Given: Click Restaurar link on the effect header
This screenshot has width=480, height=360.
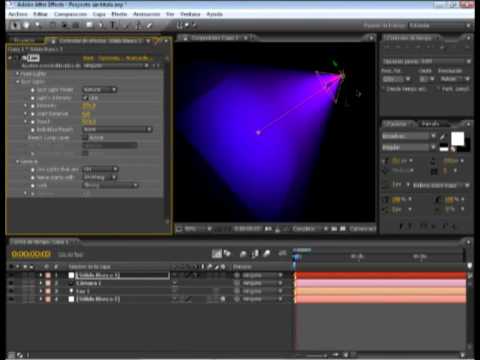Looking at the screenshot, I should [x=88, y=58].
